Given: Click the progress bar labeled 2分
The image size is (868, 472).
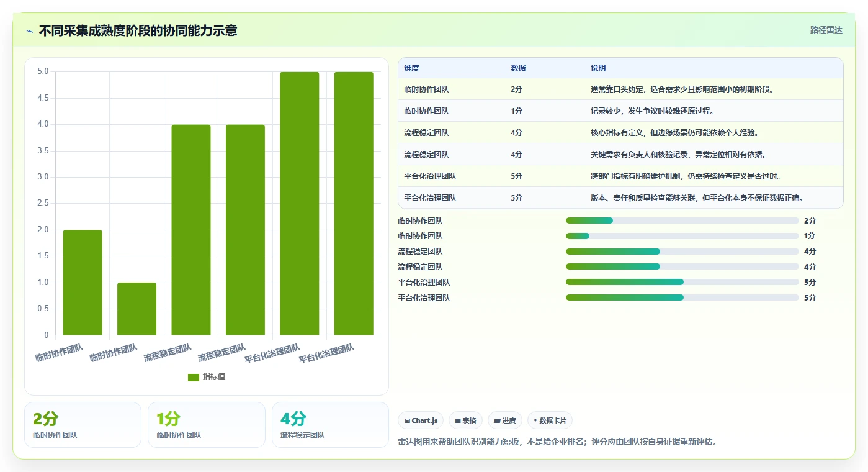Looking at the screenshot, I should tap(682, 220).
